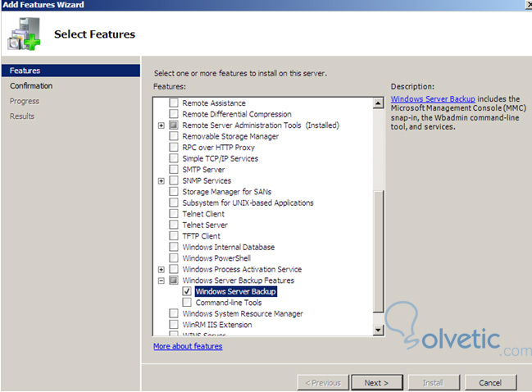Screen dimensions: 532x392
Task: Check the SNMP Services checkbox
Action: click(174, 180)
